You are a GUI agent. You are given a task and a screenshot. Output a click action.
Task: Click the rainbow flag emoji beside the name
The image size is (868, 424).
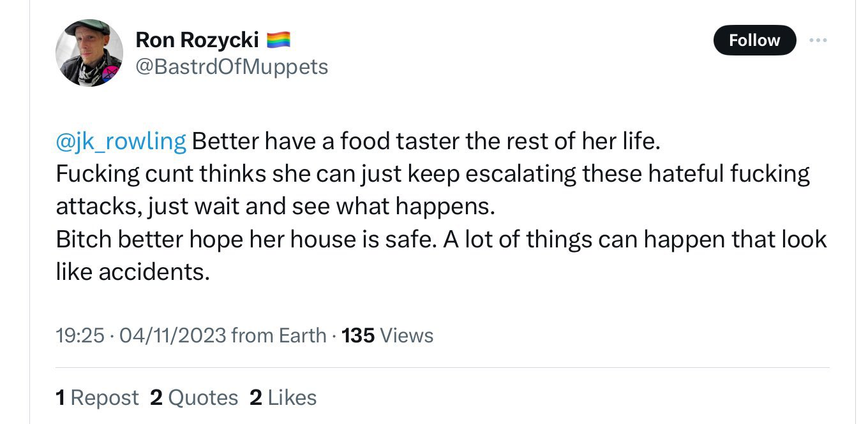(278, 40)
